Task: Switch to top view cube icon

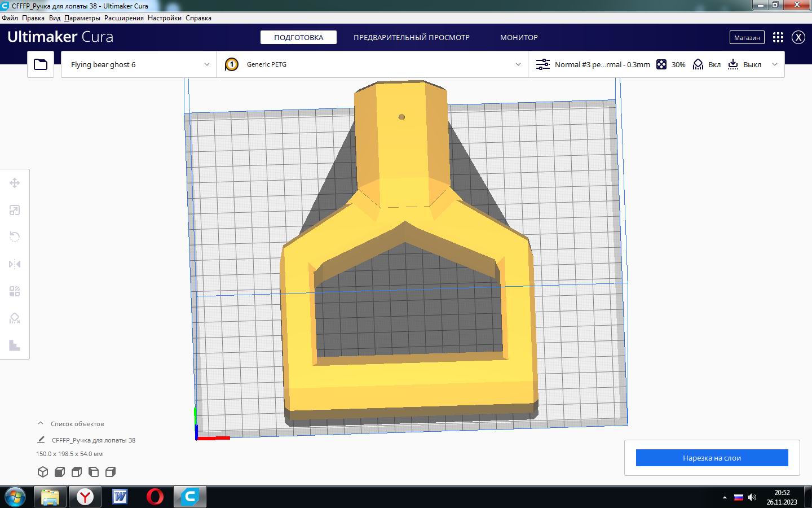Action: click(x=77, y=472)
